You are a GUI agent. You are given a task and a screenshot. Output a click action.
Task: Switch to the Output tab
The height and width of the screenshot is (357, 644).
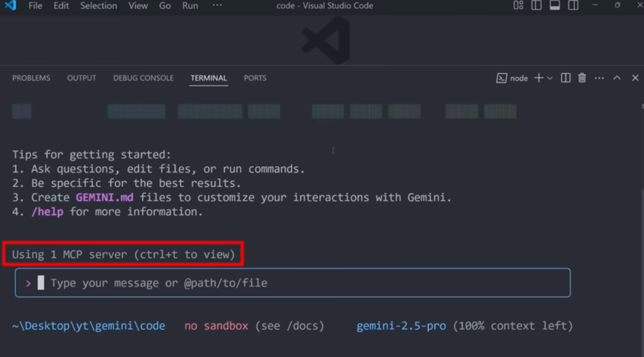coord(82,78)
